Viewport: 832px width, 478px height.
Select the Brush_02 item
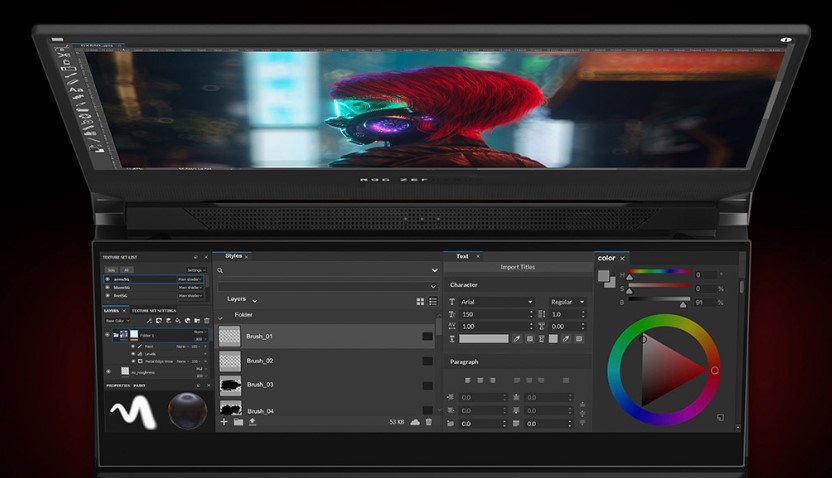tap(326, 361)
